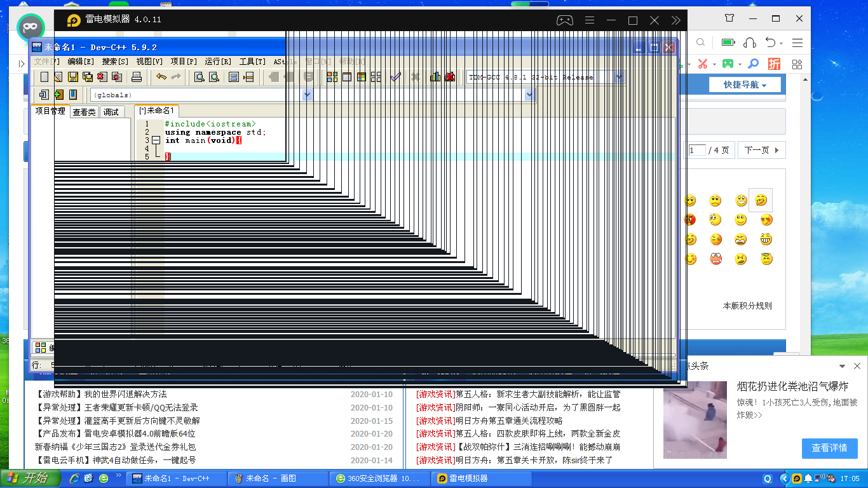Click the page number input field
Screen dimensions: 868x488
pyautogui.click(x=697, y=151)
